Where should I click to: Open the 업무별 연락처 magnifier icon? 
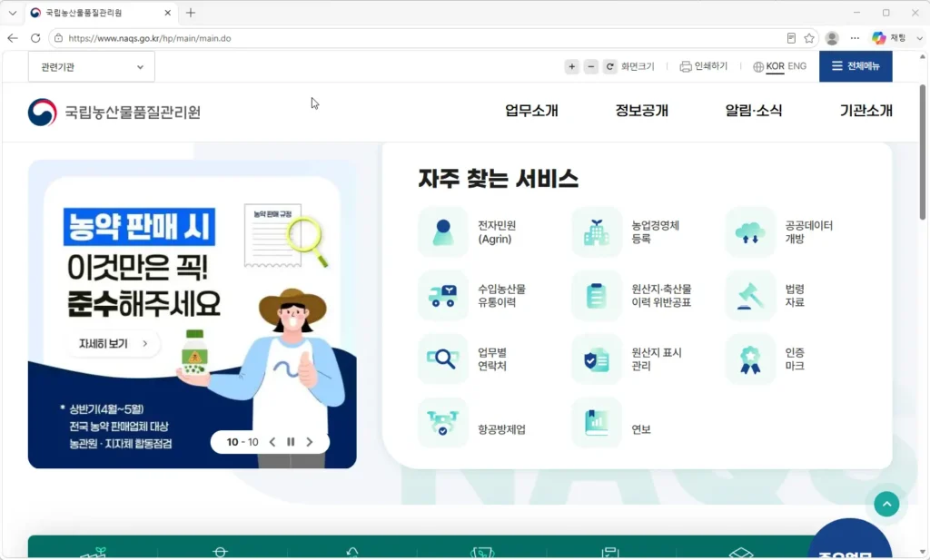click(x=443, y=359)
